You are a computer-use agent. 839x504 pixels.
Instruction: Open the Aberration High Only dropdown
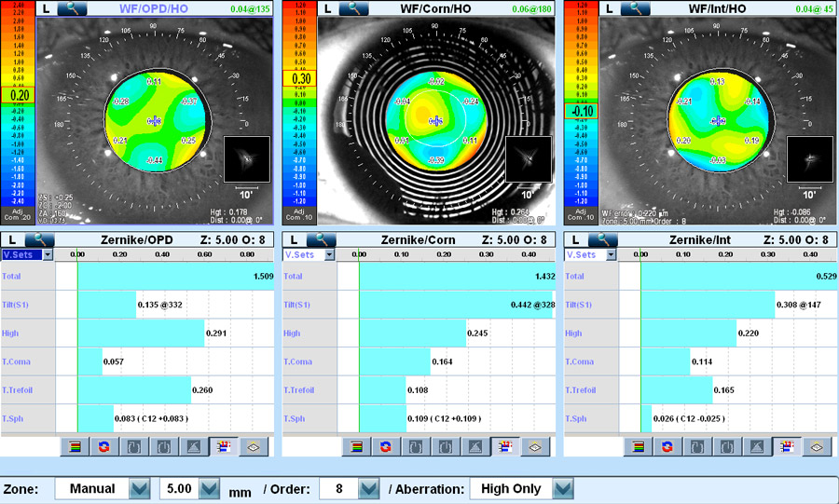(561, 488)
